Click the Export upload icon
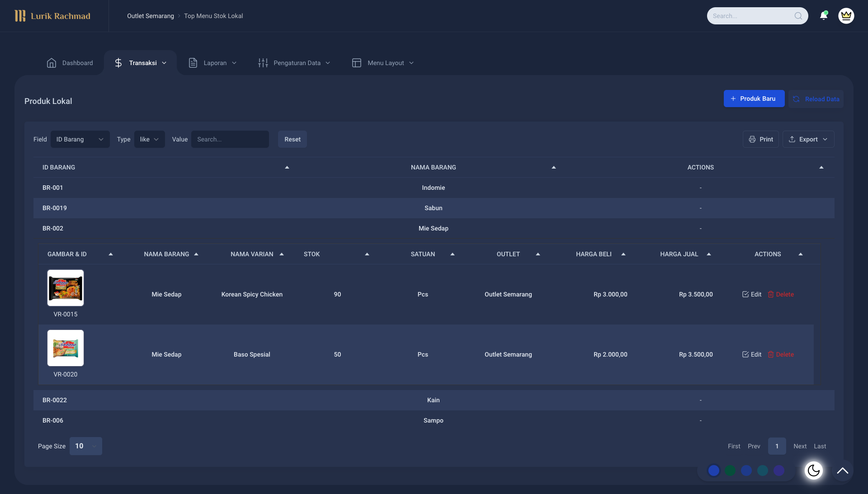Image resolution: width=868 pixels, height=494 pixels. [x=793, y=139]
